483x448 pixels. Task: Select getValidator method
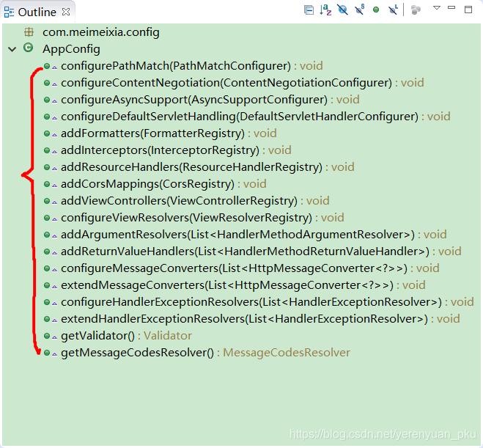[x=126, y=336]
